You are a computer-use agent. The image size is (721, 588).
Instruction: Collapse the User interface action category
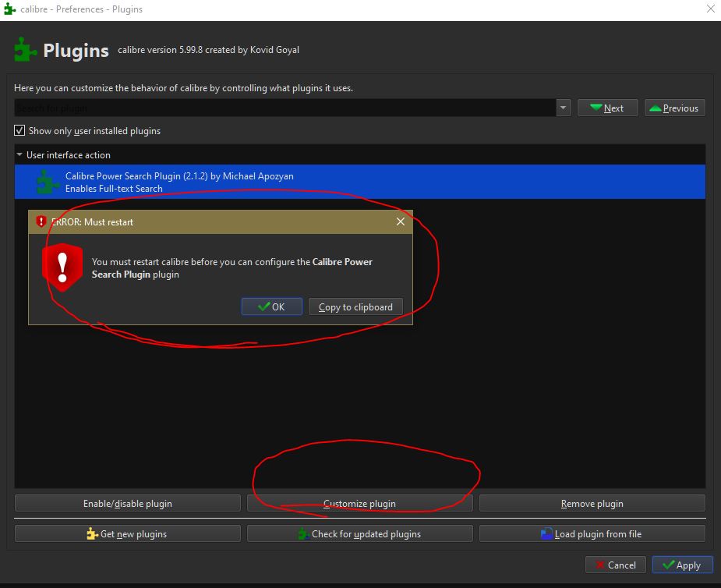tap(19, 154)
